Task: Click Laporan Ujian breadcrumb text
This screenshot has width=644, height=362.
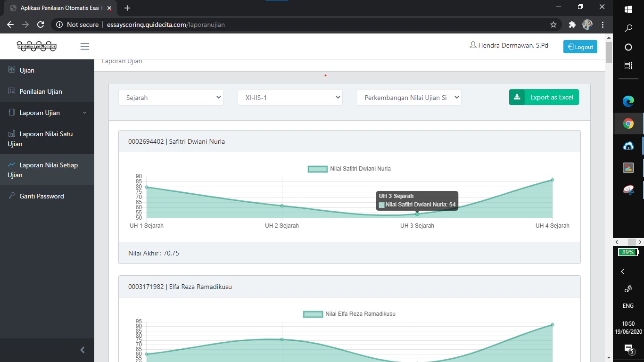Action: [122, 61]
